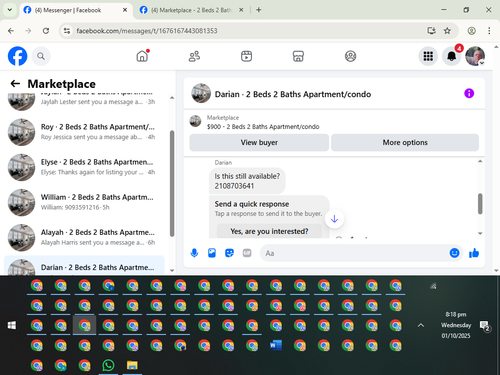Viewport: 500px width, 375px height.
Task: Open the Chrome profile icon
Action: 471,31
